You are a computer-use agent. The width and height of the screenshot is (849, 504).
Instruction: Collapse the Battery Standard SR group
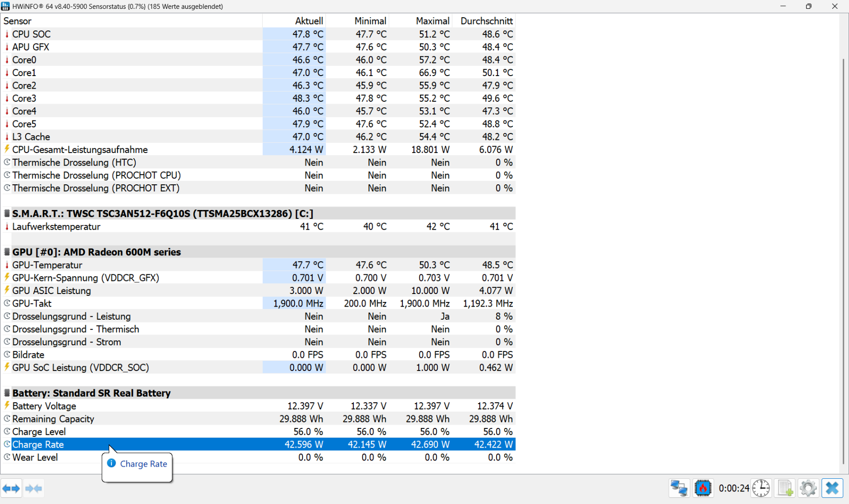coord(7,393)
